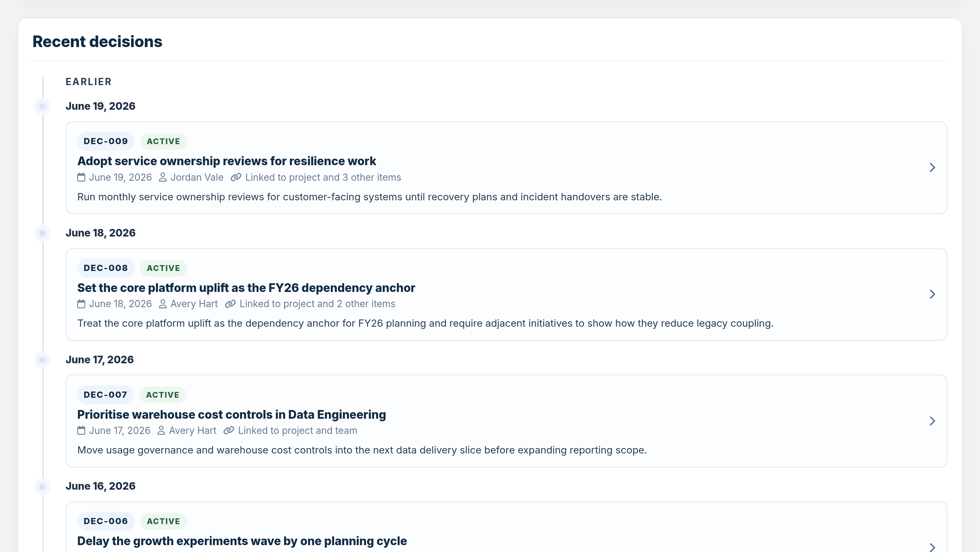Open 'Prioritise warehouse cost controls in Data Engineering'
Viewport: 980px width, 552px height.
pos(232,415)
